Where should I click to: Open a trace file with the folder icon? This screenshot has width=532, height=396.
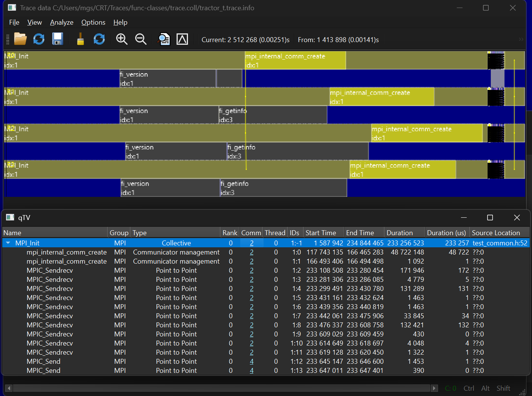(x=21, y=39)
